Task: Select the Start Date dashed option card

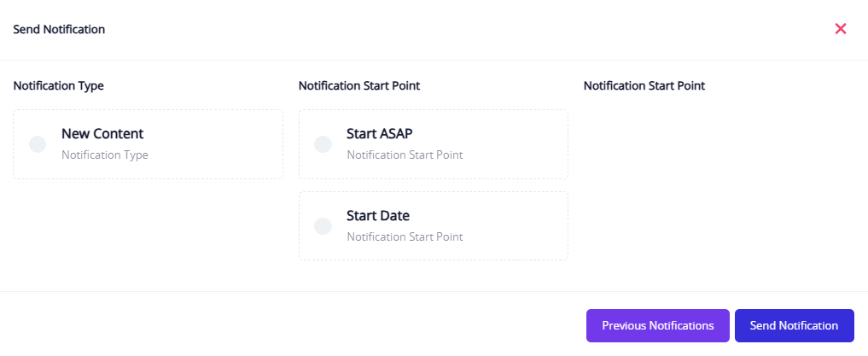Action: click(504, 226)
